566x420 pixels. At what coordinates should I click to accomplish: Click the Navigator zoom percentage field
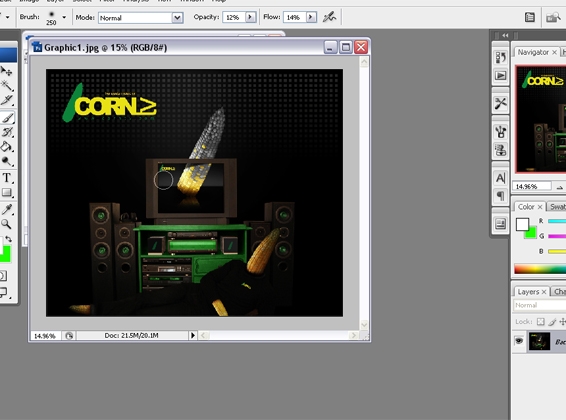tap(532, 187)
